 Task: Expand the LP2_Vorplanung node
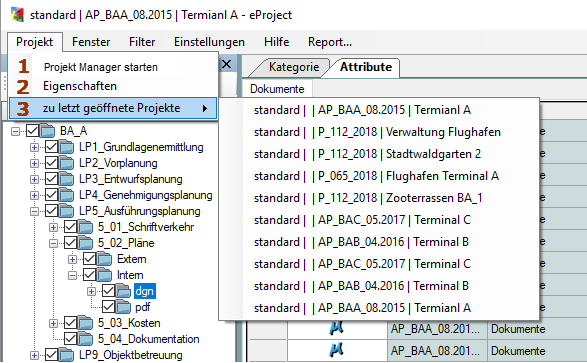(34, 164)
